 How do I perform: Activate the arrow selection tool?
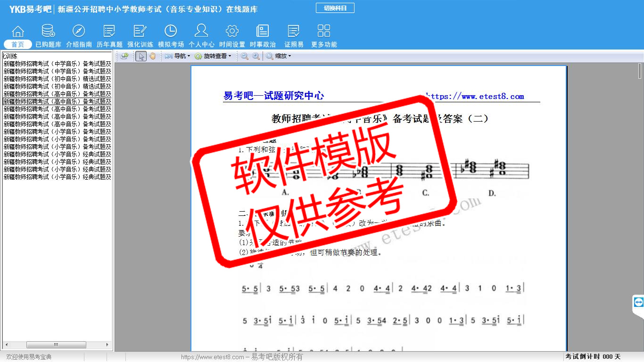[141, 56]
